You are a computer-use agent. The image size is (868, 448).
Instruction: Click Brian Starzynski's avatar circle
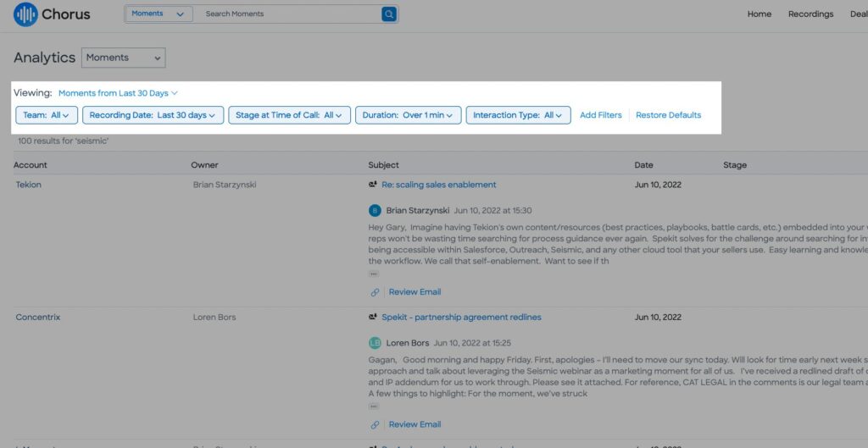(375, 210)
